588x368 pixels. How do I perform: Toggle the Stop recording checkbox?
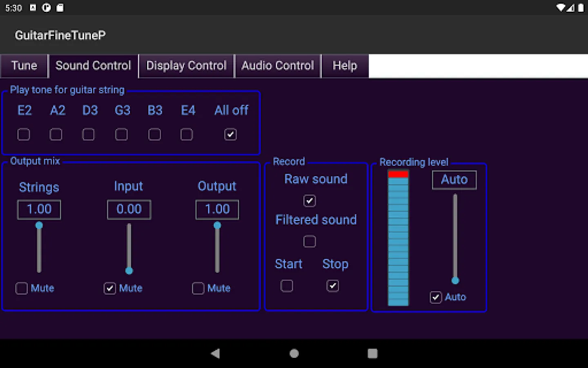point(333,286)
